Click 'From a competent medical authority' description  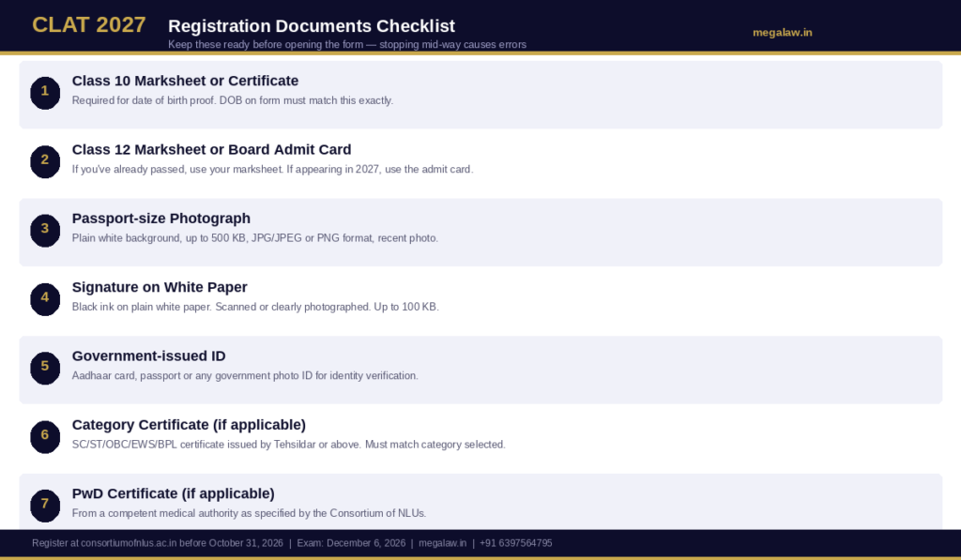[249, 513]
